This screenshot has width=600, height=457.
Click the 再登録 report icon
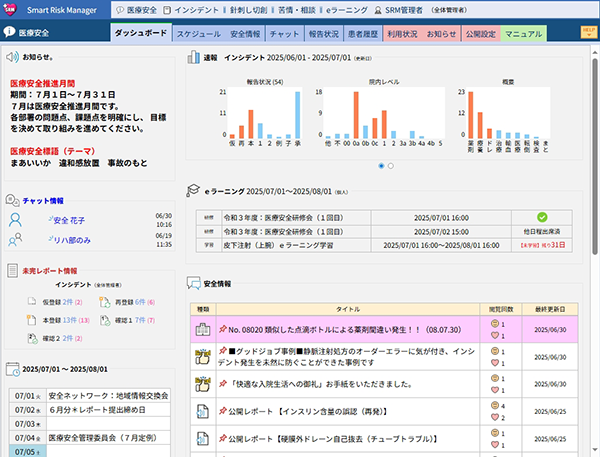pyautogui.click(x=105, y=301)
